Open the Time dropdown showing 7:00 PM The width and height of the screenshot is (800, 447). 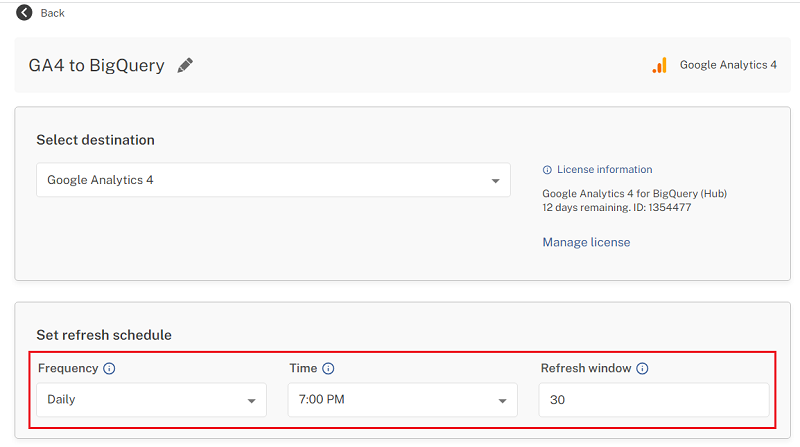[403, 400]
